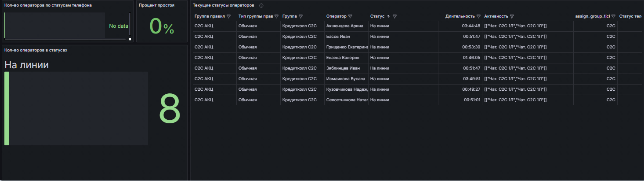This screenshot has width=644, height=181.
Task: Open filter for Группа правил column
Action: pyautogui.click(x=228, y=16)
